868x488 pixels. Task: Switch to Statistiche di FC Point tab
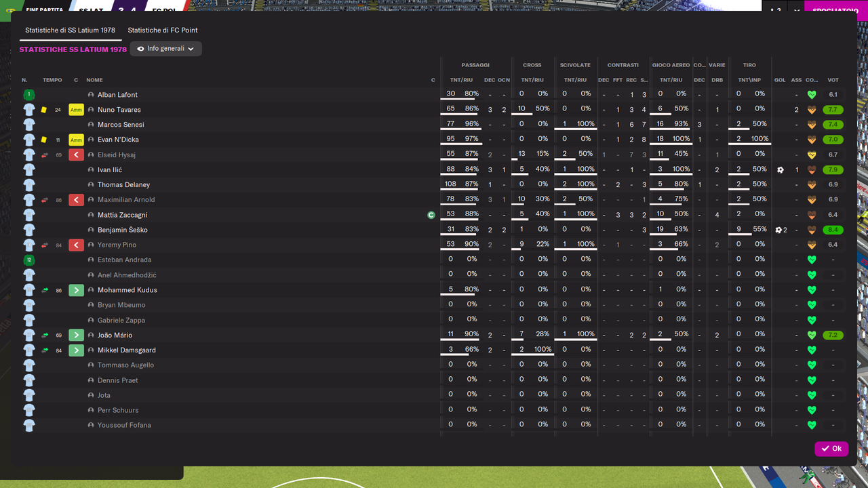[163, 30]
